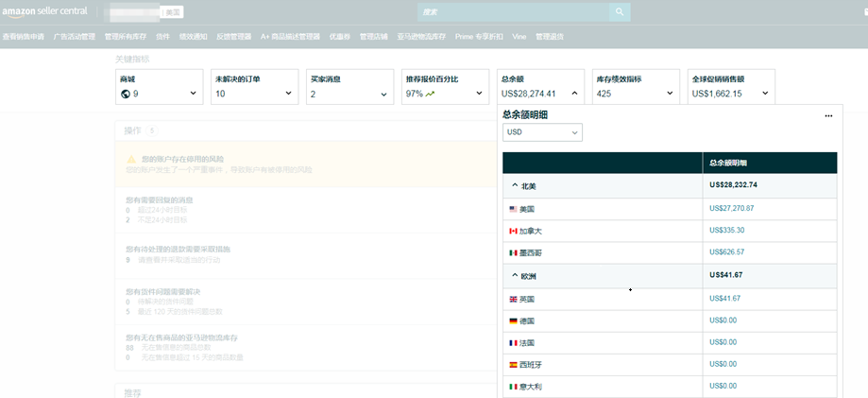Open the US$0.00 西班牙 balance link
This screenshot has width=868, height=398.
tap(723, 364)
